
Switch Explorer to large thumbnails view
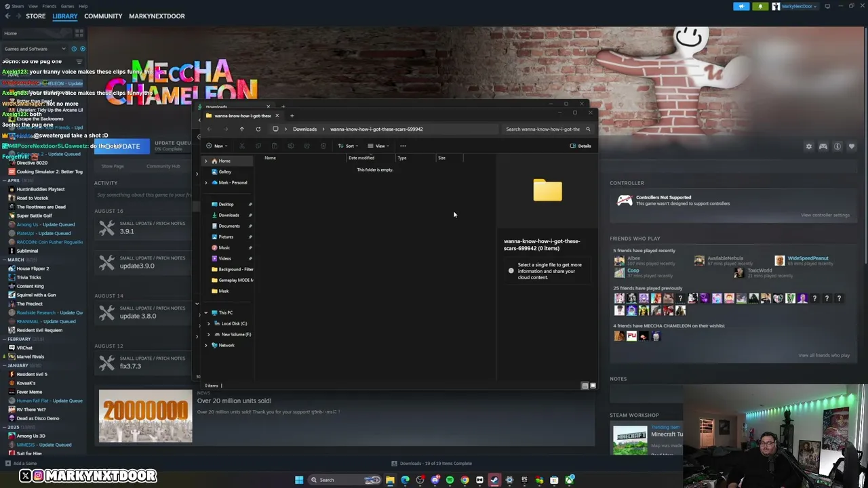[593, 386]
